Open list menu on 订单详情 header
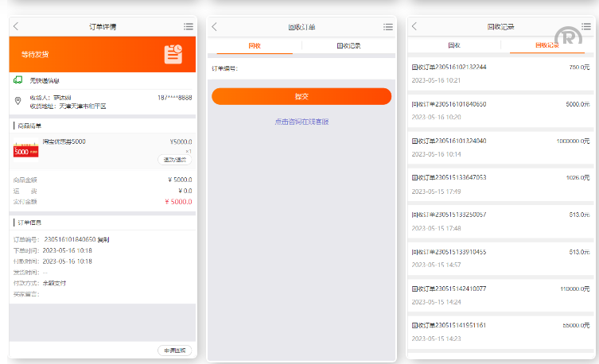This screenshot has height=364, width=599. tap(188, 27)
